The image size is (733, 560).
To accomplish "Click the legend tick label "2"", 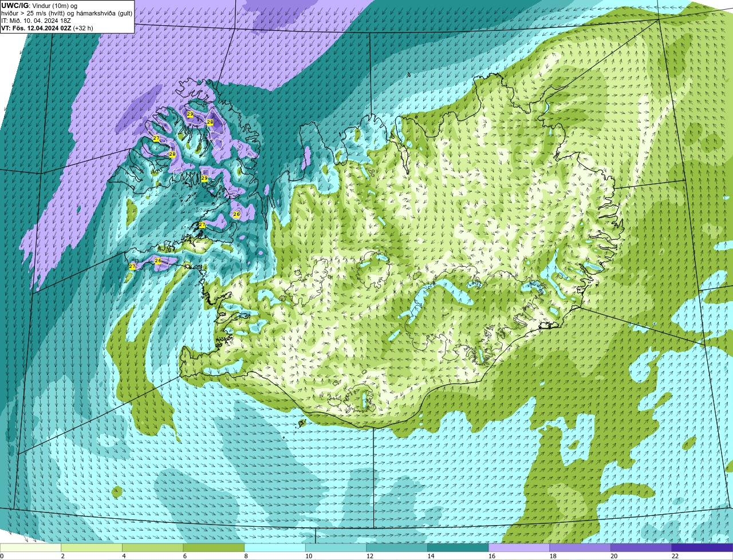I will [62, 556].
